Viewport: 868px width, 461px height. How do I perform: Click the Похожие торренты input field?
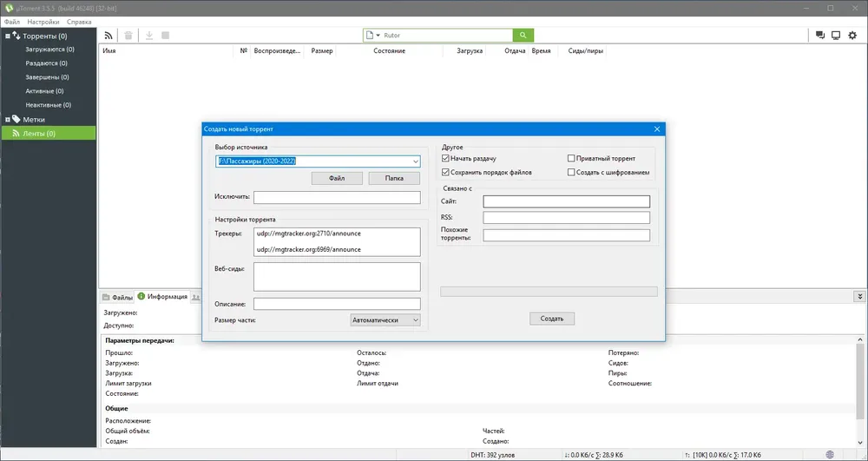566,235
